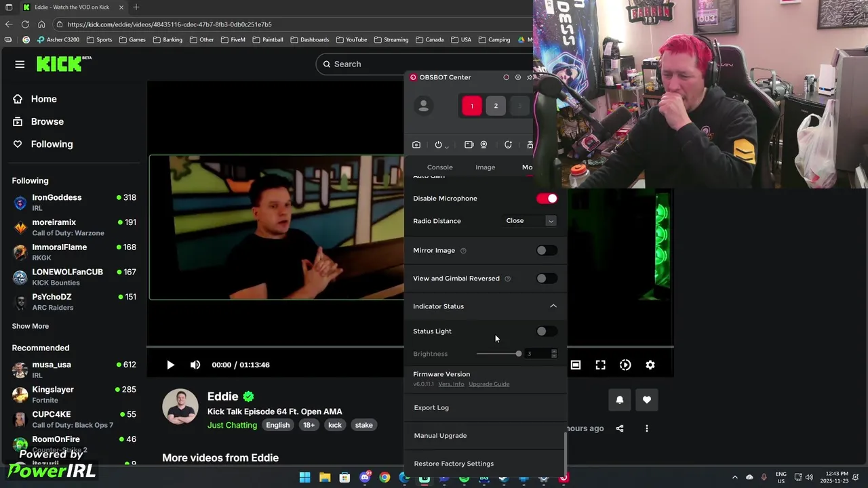This screenshot has width=868, height=488.
Task: Click Brightness value stepper arrows
Action: 554,354
